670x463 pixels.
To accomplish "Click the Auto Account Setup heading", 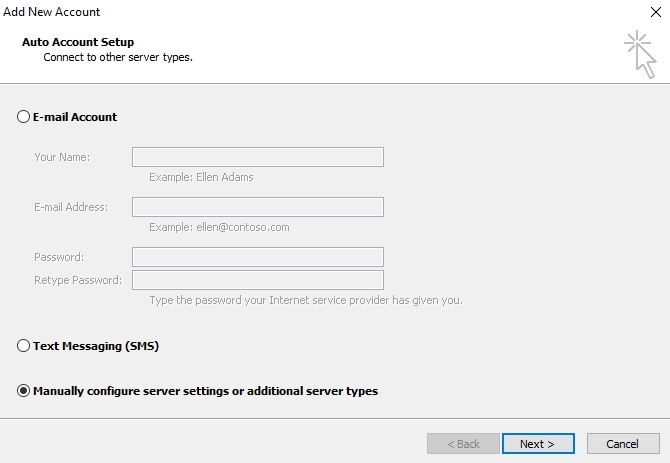I will pyautogui.click(x=78, y=42).
